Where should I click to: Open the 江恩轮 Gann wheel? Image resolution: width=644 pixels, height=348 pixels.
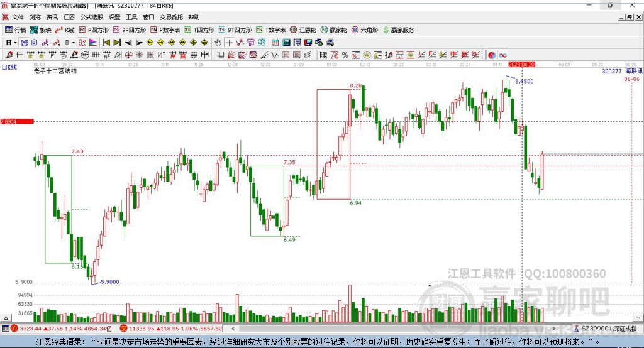(303, 30)
